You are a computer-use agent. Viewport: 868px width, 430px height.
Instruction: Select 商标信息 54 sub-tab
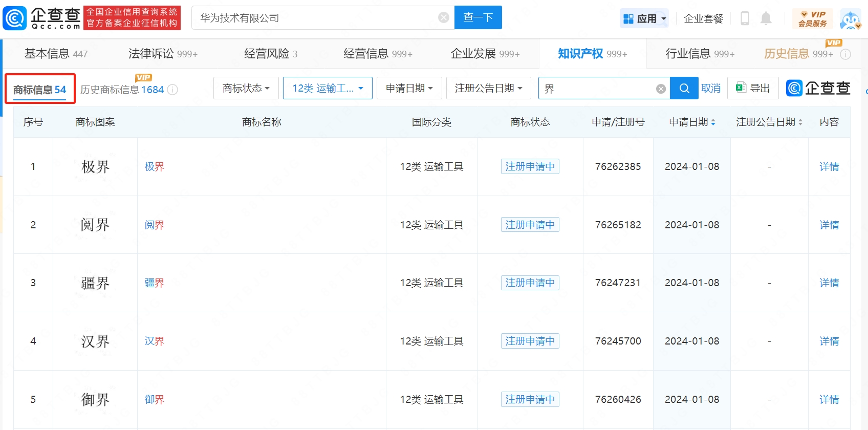[x=40, y=90]
